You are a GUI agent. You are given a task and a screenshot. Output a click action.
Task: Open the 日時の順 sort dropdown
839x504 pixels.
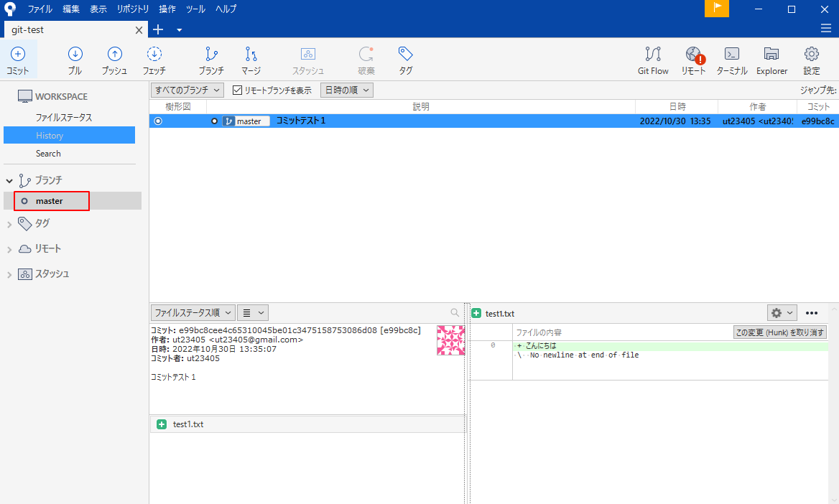[x=346, y=90]
